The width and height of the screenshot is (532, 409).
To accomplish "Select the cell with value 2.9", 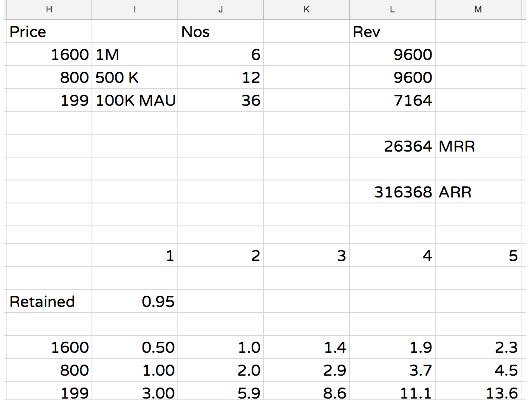I will (x=307, y=370).
